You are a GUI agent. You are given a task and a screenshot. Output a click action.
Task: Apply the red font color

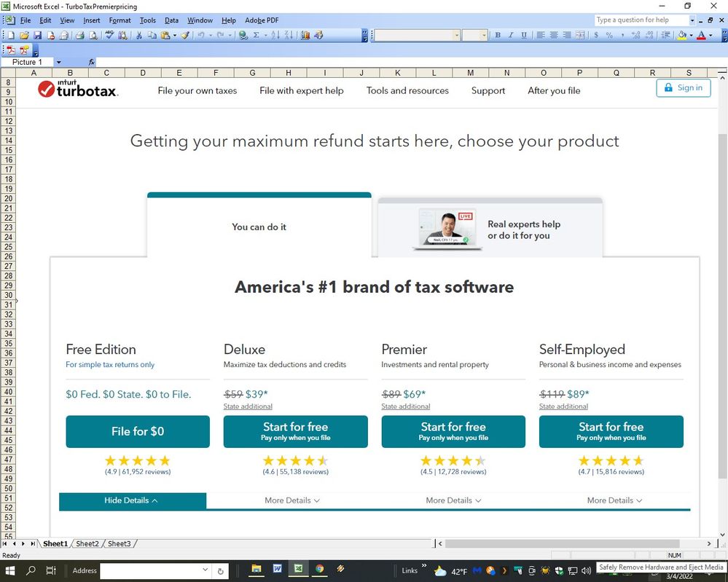[x=702, y=35]
